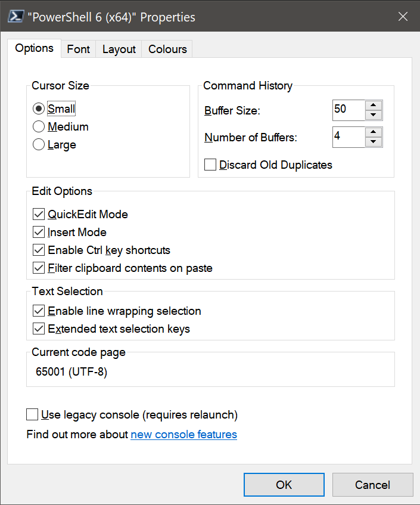Viewport: 420px width, 505px height.
Task: Decrease Buffer Size with down arrow
Action: [x=374, y=115]
